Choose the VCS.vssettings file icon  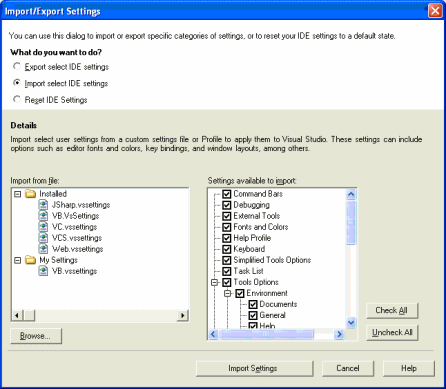click(43, 238)
